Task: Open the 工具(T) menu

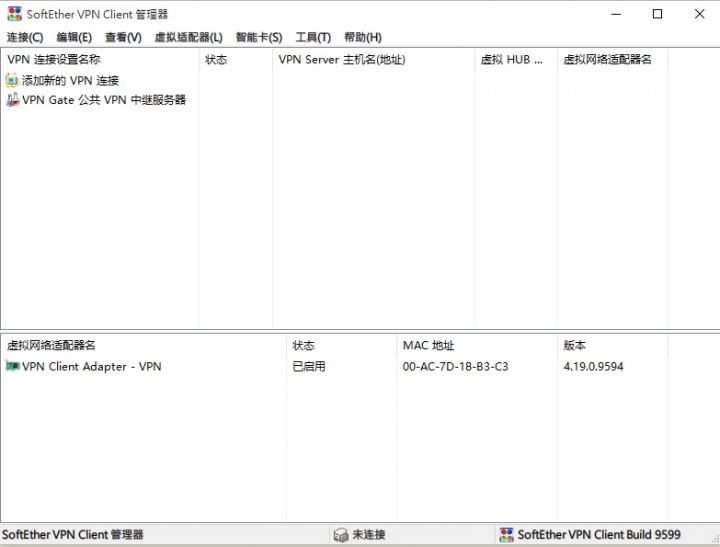Action: coord(313,37)
